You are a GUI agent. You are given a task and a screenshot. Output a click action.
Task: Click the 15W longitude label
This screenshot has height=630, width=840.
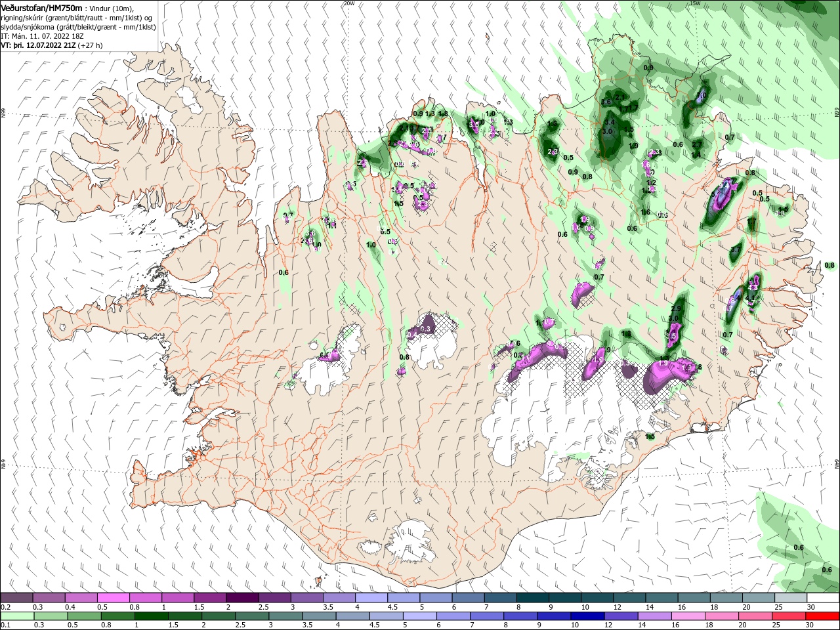[x=695, y=3]
